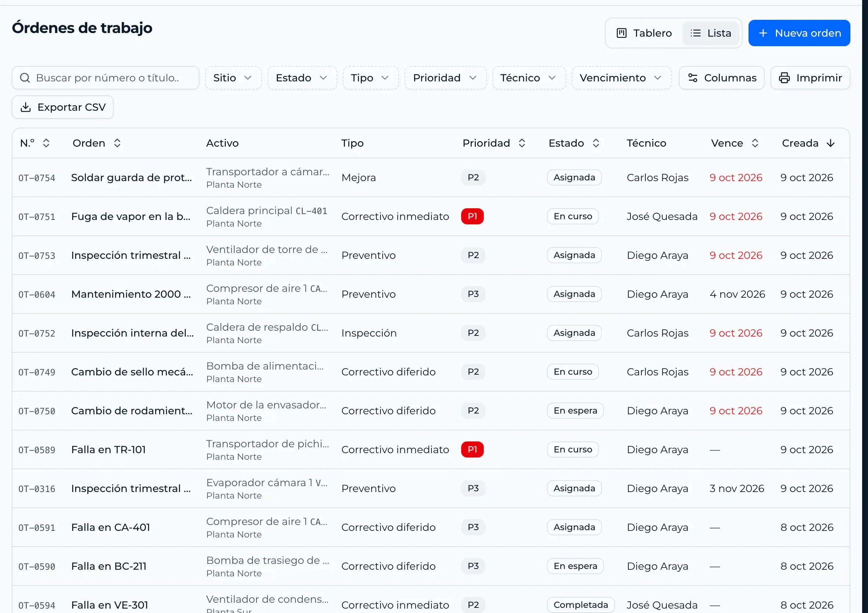Image resolution: width=868 pixels, height=613 pixels.
Task: Click the Caldera principal CL-401 asset
Action: coord(266,211)
